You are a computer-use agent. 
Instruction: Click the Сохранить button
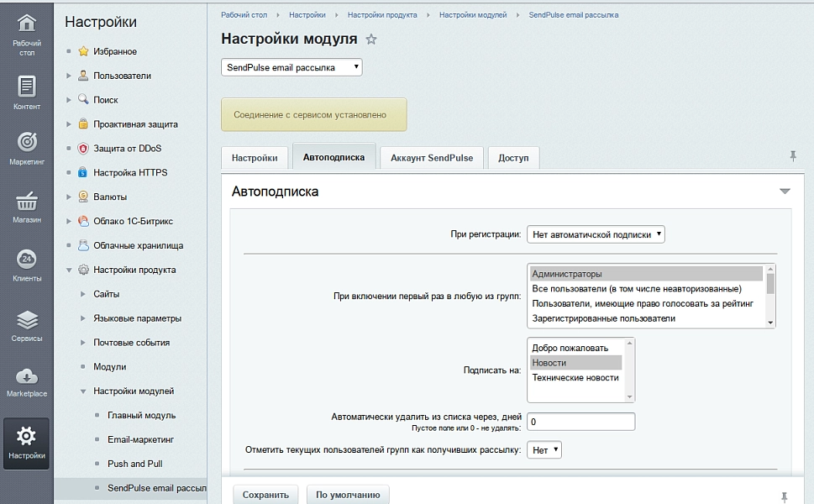point(265,495)
